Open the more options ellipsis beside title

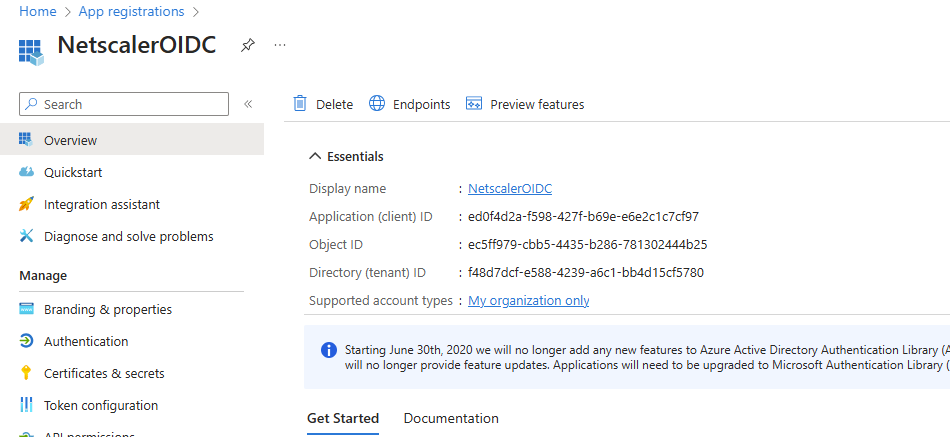[x=280, y=45]
